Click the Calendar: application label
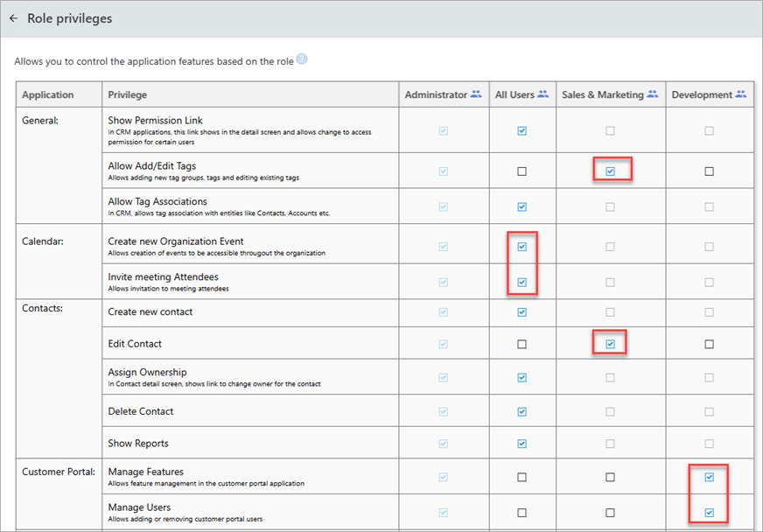 [43, 241]
